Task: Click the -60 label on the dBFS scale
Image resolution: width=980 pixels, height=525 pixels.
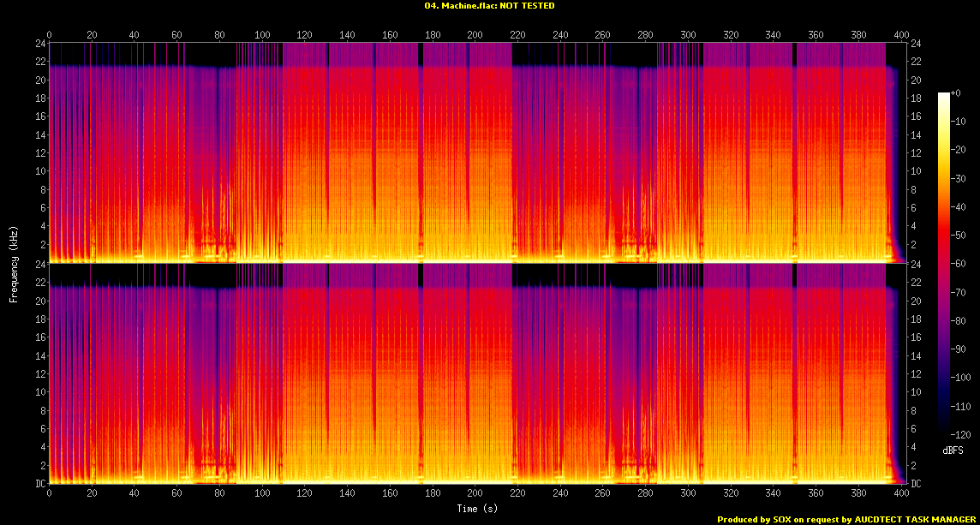Action: tap(959, 265)
